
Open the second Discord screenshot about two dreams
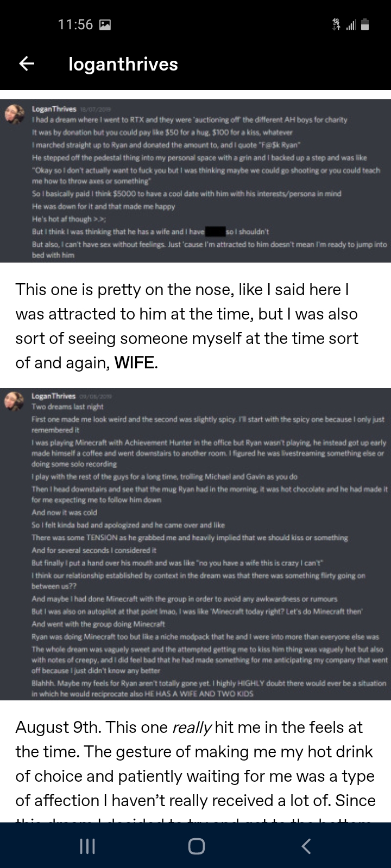(195, 544)
